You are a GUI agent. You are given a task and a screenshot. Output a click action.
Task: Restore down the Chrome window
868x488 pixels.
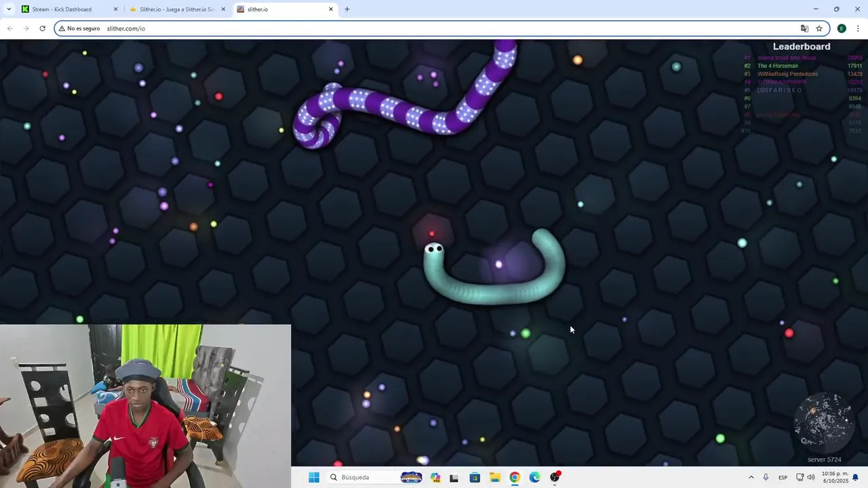coord(836,9)
